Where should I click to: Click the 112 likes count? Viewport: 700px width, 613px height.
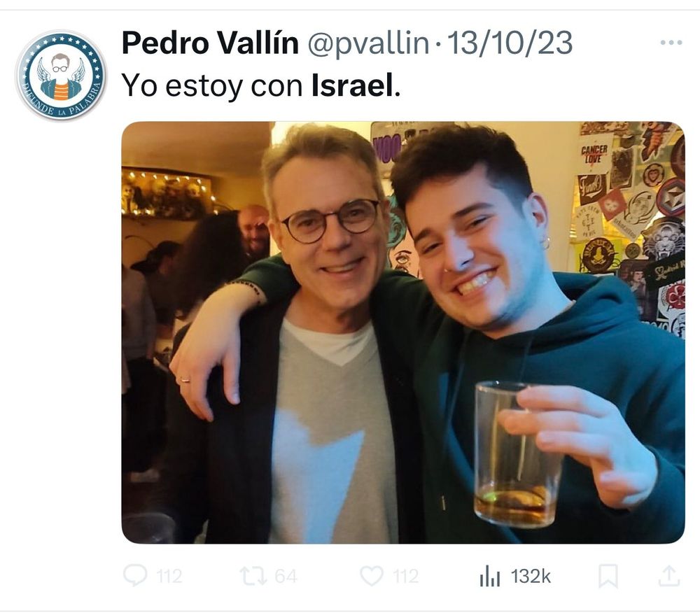pos(406,576)
